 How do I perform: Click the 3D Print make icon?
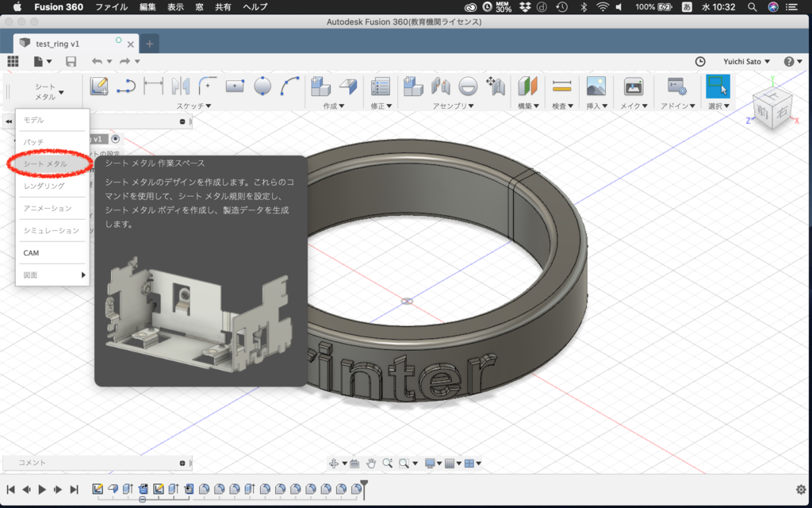(634, 86)
